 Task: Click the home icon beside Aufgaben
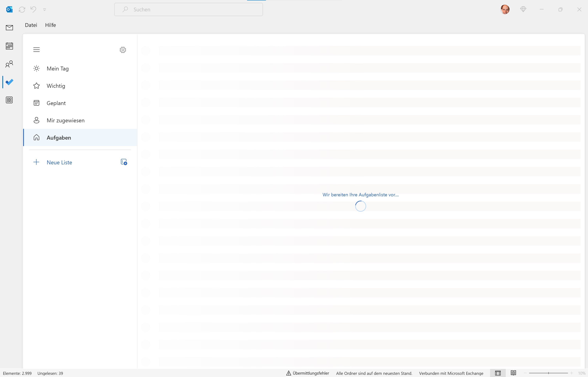pyautogui.click(x=37, y=138)
